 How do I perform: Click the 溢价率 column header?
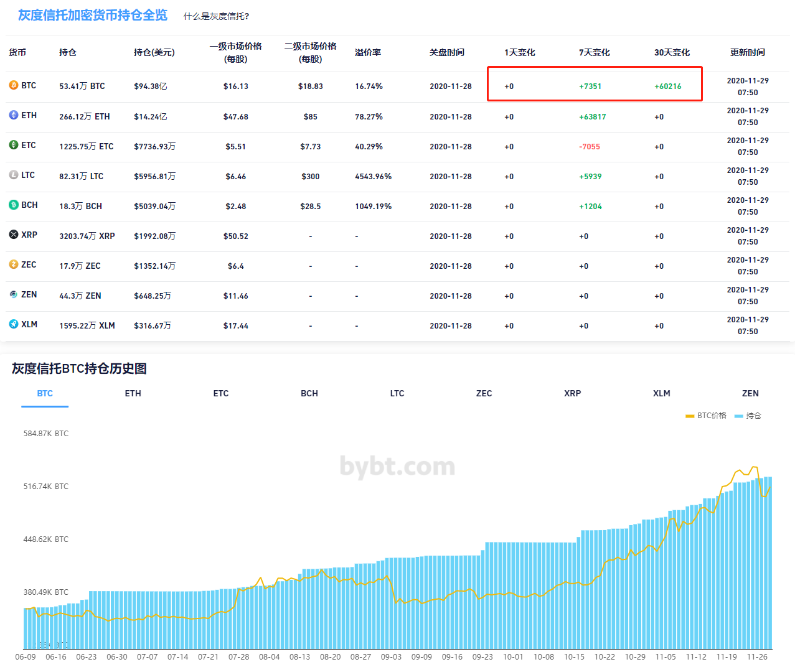(368, 52)
